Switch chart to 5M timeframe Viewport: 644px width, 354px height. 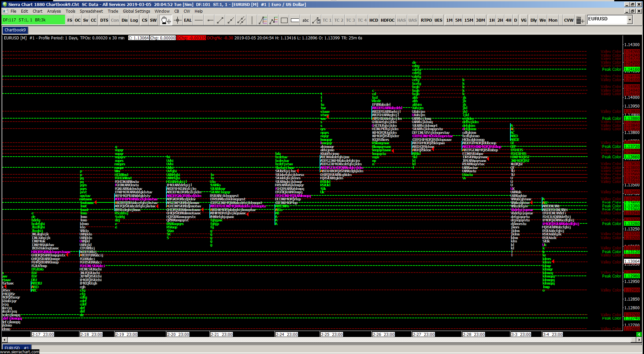pyautogui.click(x=458, y=20)
